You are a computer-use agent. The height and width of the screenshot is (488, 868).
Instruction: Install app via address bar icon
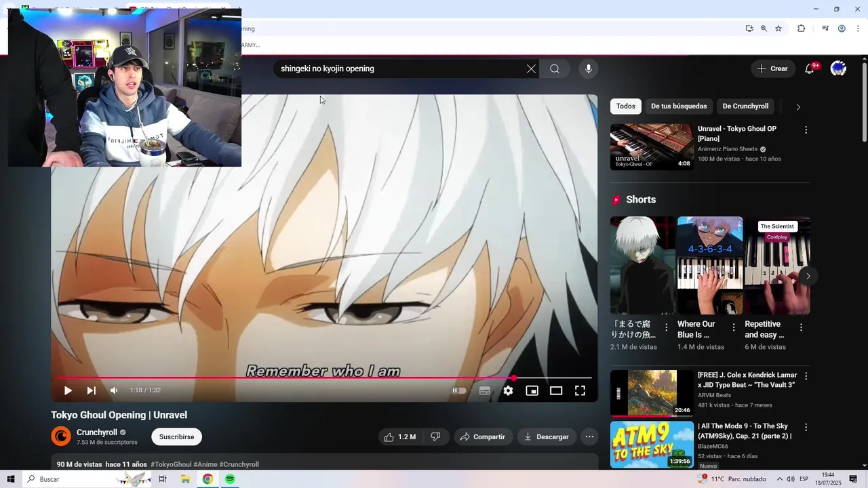(749, 28)
